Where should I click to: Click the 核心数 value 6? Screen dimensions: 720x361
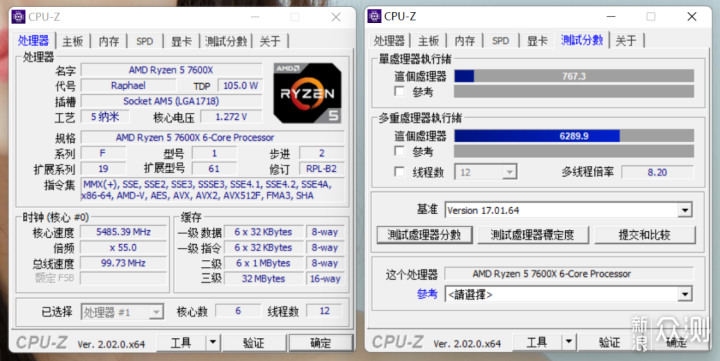238,311
